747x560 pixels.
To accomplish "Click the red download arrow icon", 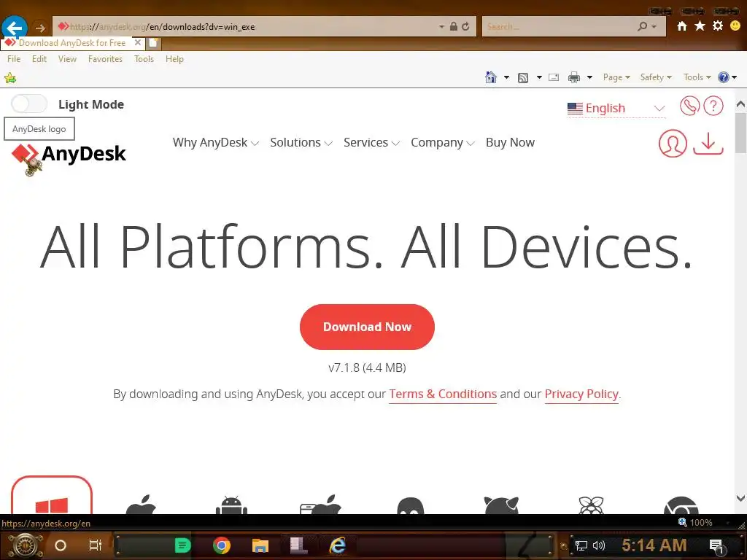I will 708,144.
